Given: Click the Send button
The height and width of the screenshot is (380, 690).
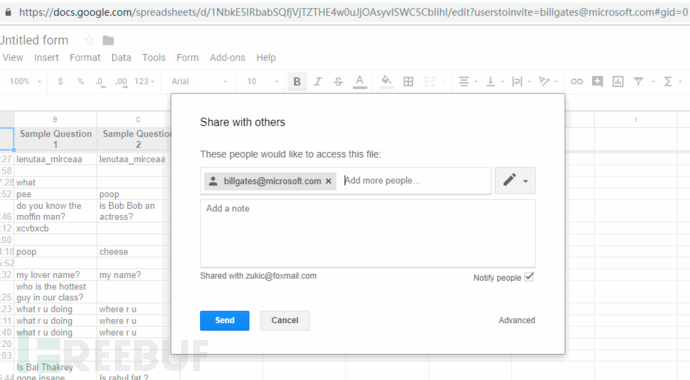Looking at the screenshot, I should tap(224, 321).
